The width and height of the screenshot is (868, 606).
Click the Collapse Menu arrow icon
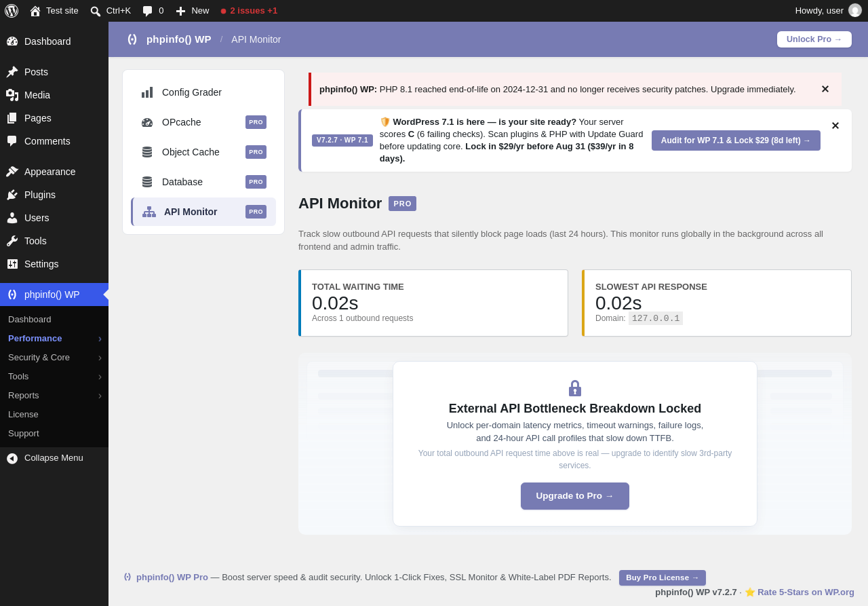[12, 458]
